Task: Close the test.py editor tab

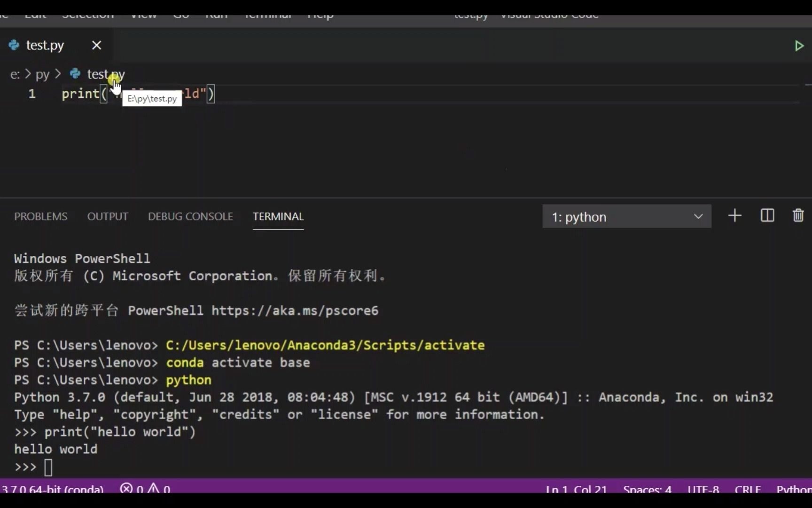Action: pos(97,45)
